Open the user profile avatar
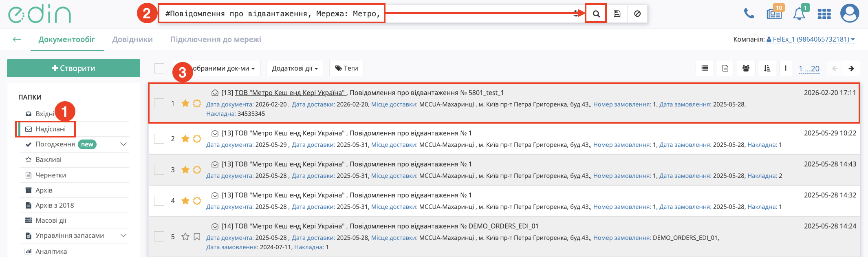The width and height of the screenshot is (868, 257). 850,13
